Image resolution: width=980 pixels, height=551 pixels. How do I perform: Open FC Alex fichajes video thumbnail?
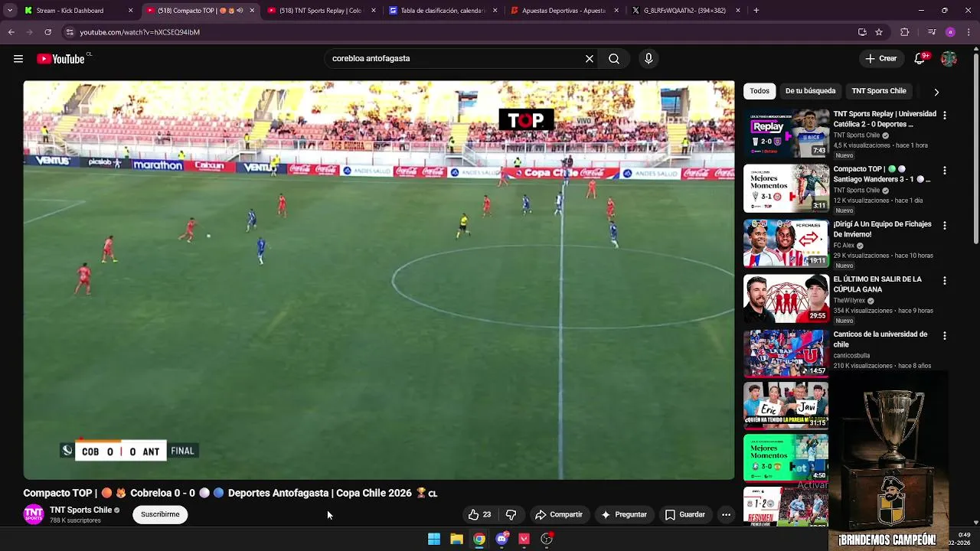786,243
